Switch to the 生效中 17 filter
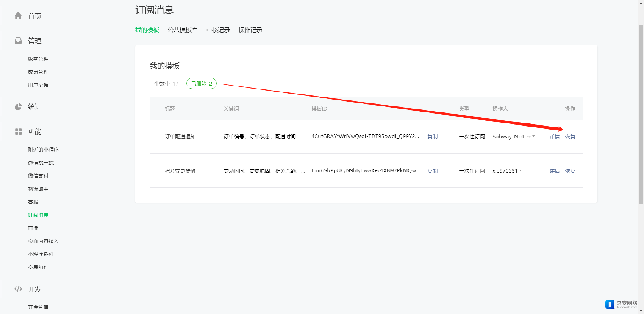Viewport: 644px width, 314px height. [166, 84]
